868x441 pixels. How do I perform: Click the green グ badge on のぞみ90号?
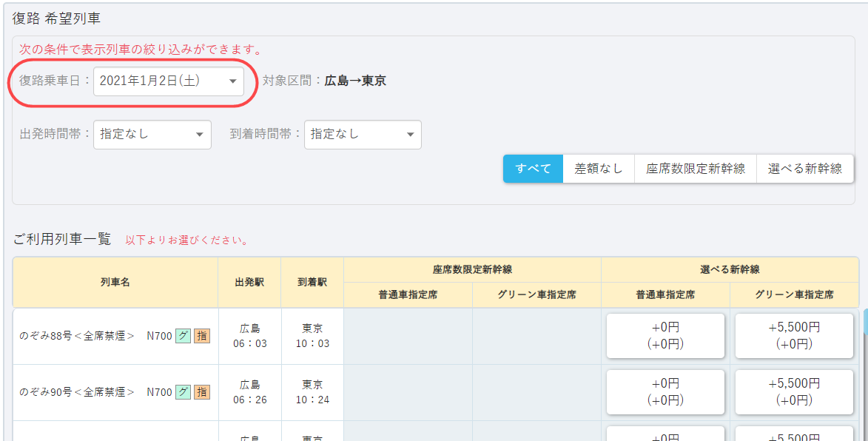[x=184, y=392]
